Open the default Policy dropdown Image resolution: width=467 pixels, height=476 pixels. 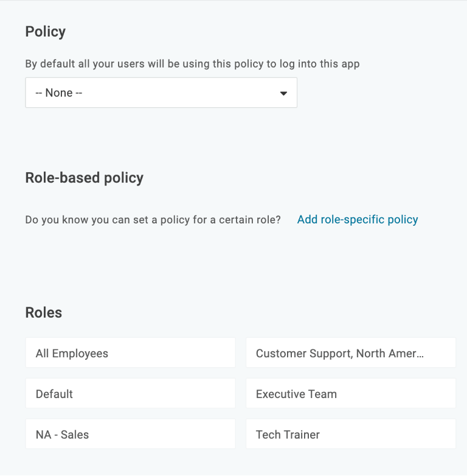(x=161, y=93)
